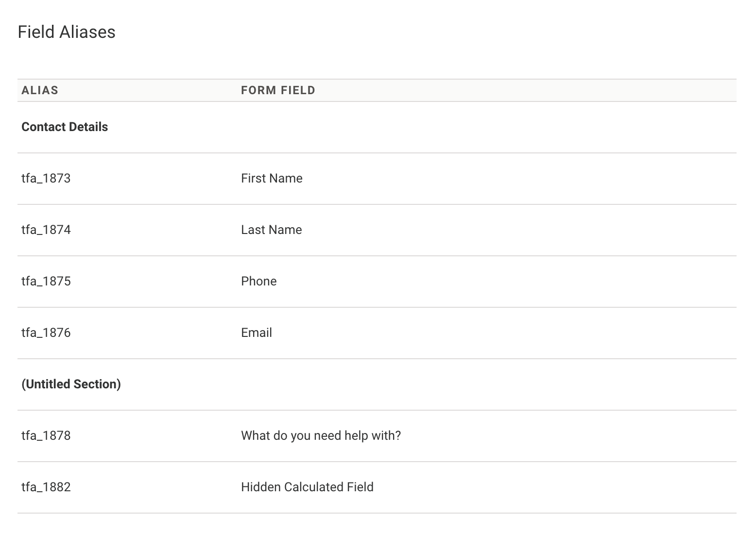Click the tfa_1876 alias cell

(x=46, y=333)
